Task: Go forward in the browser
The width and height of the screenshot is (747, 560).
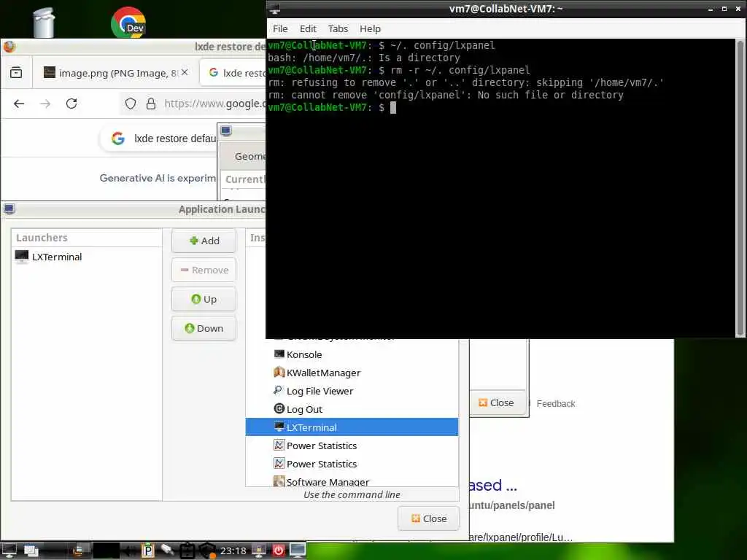Action: 45,104
